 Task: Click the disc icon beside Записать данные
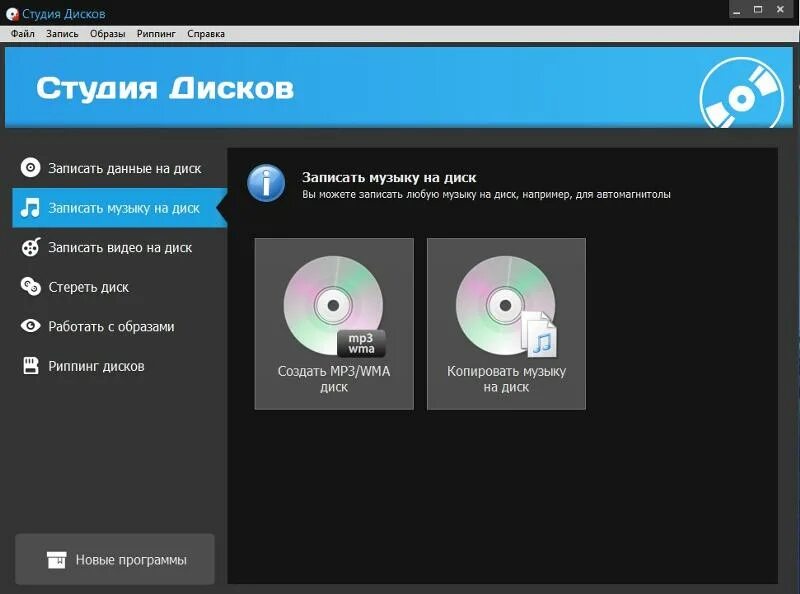click(31, 167)
